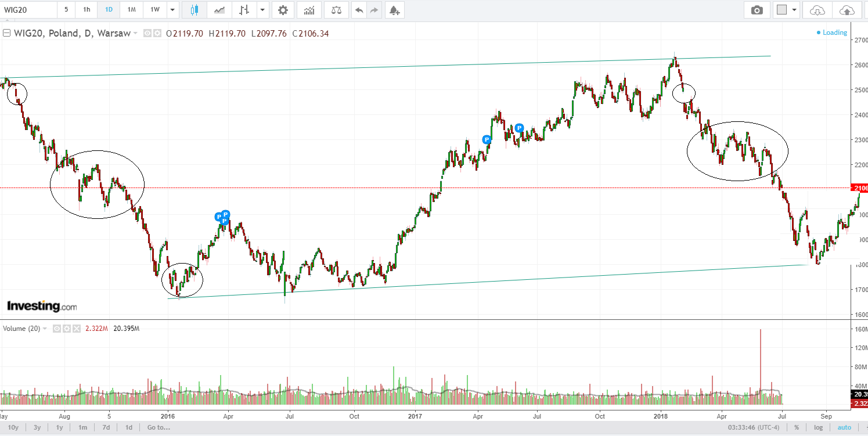Click the Volume (20) indicator label
The width and height of the screenshot is (868, 436).
tap(21, 329)
